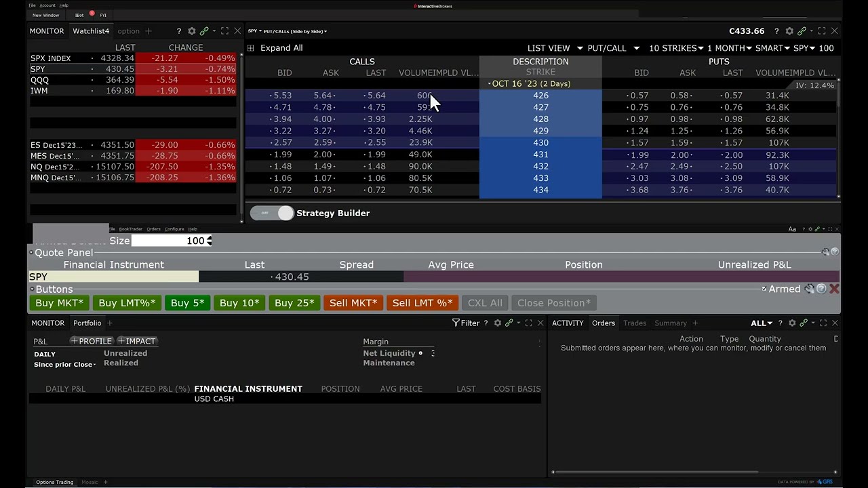Open the File menu
The image size is (868, 488).
tap(32, 5)
